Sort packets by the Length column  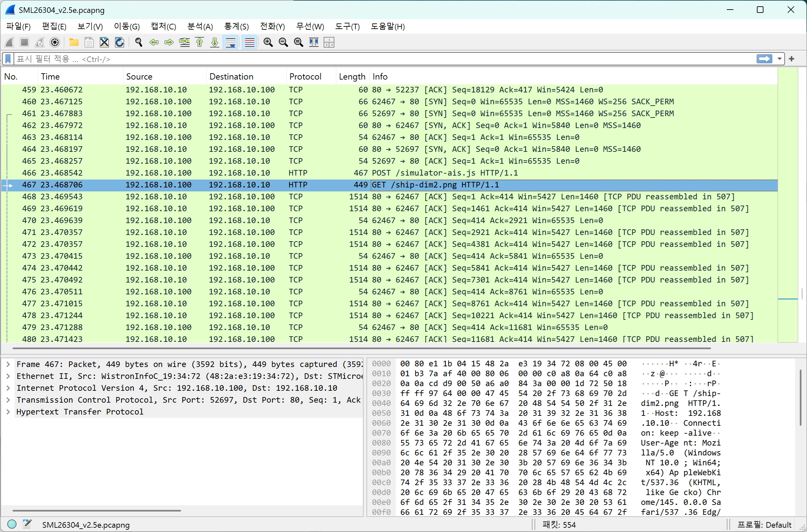pyautogui.click(x=352, y=77)
